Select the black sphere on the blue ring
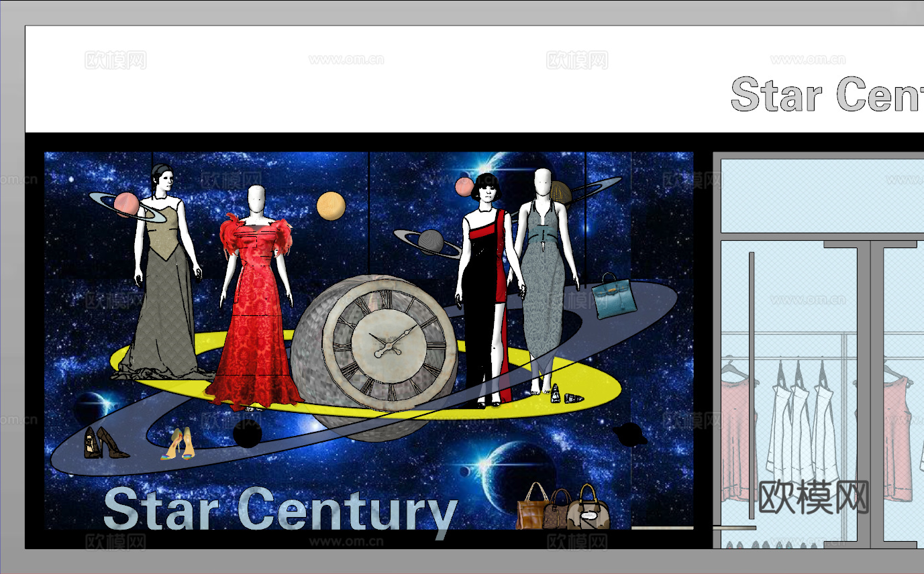Viewport: 924px width, 574px height. click(248, 433)
